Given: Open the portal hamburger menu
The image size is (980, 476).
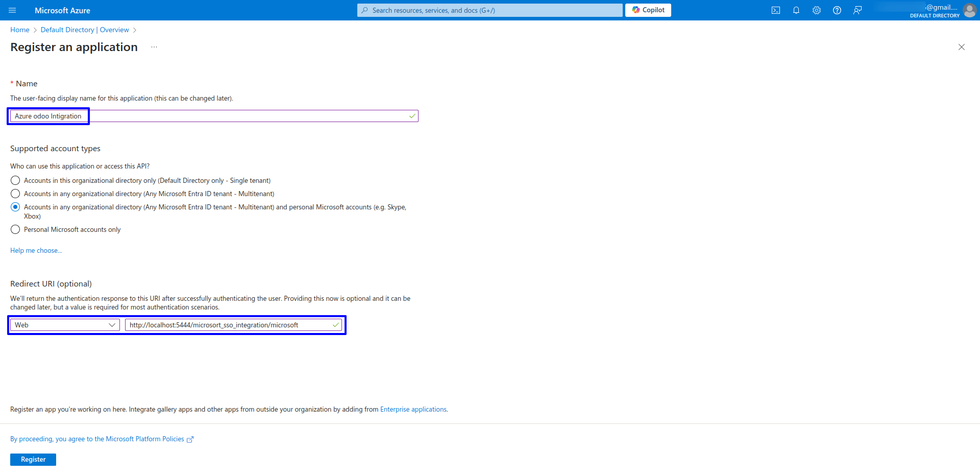Looking at the screenshot, I should click(x=12, y=10).
